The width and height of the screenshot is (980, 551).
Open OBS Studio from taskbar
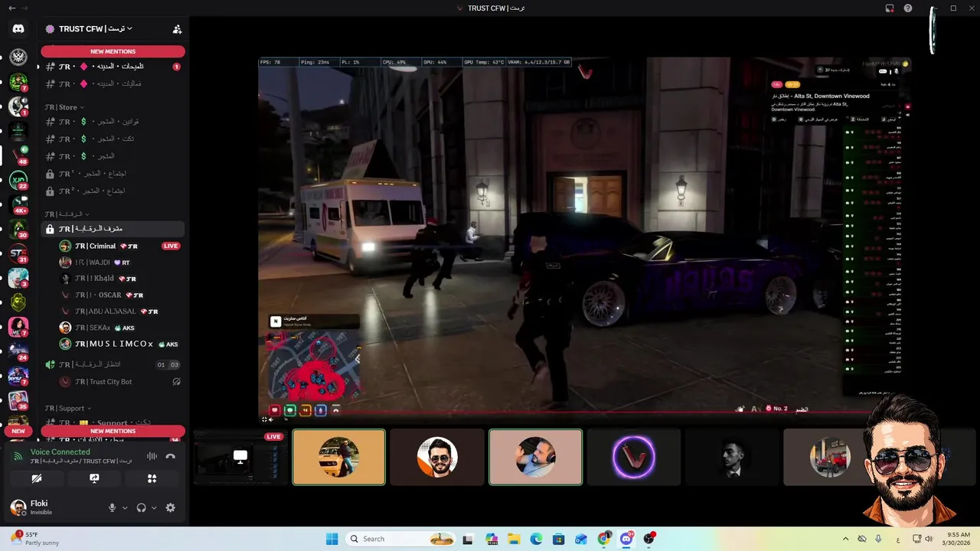(x=650, y=539)
